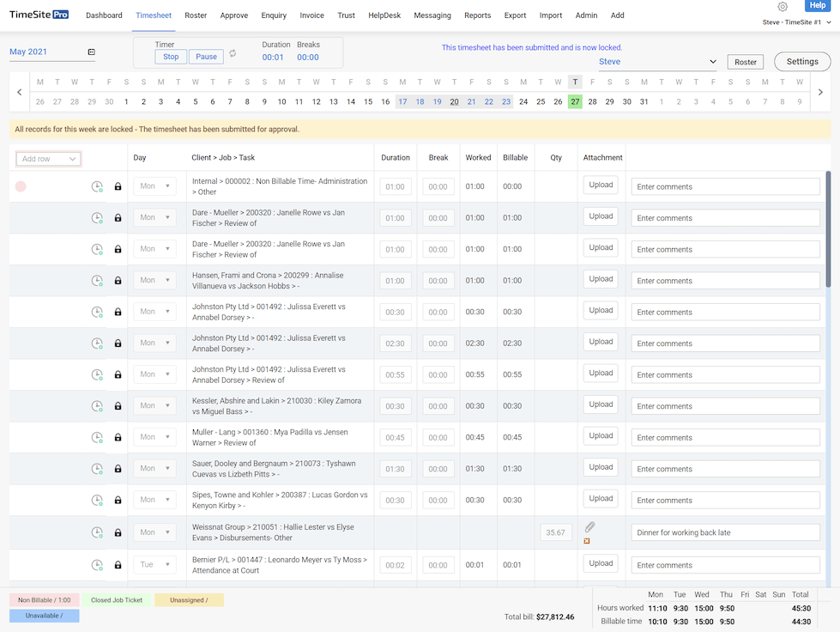Start timer on the Hansen, Frami and Crona row
Image resolution: width=840 pixels, height=632 pixels.
[97, 280]
